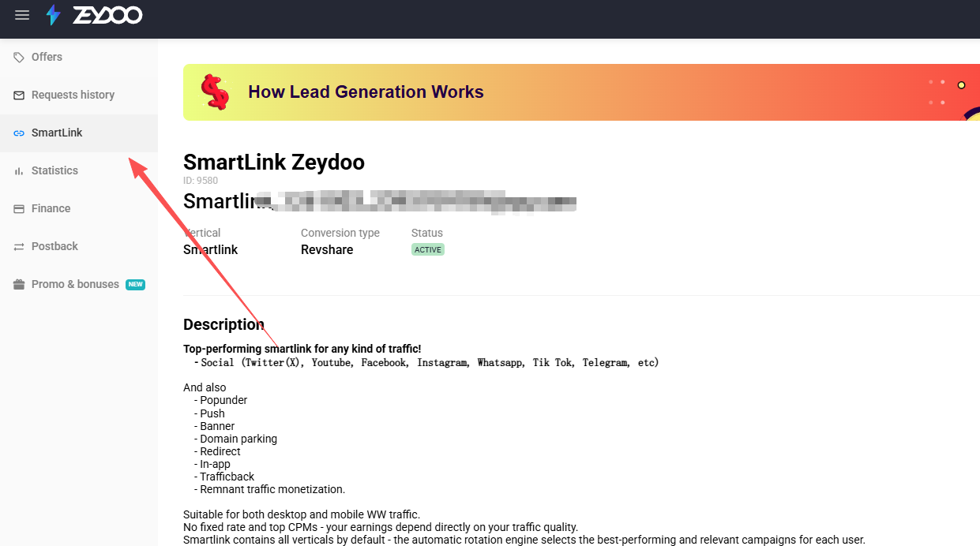Click the Redirect list entry
The height and width of the screenshot is (546, 980).
[x=217, y=451]
